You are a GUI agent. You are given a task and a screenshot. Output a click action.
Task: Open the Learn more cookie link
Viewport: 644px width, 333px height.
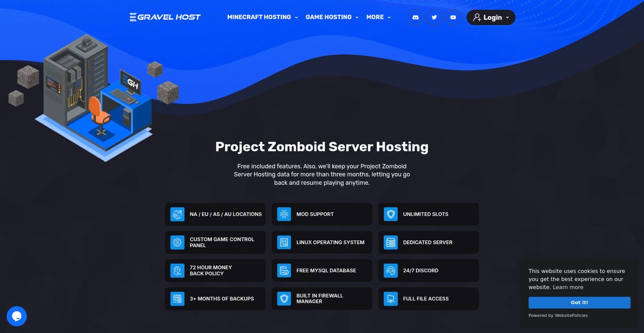coord(568,287)
